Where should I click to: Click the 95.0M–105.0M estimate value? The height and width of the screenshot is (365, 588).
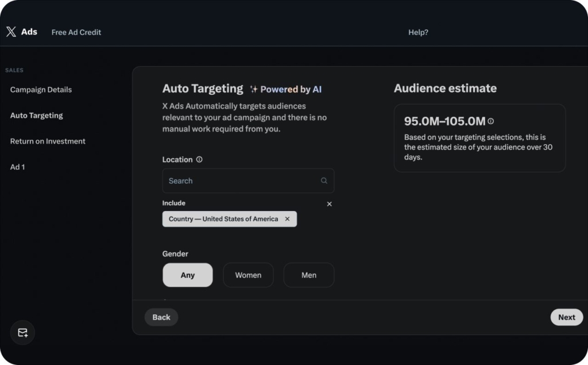coord(445,121)
